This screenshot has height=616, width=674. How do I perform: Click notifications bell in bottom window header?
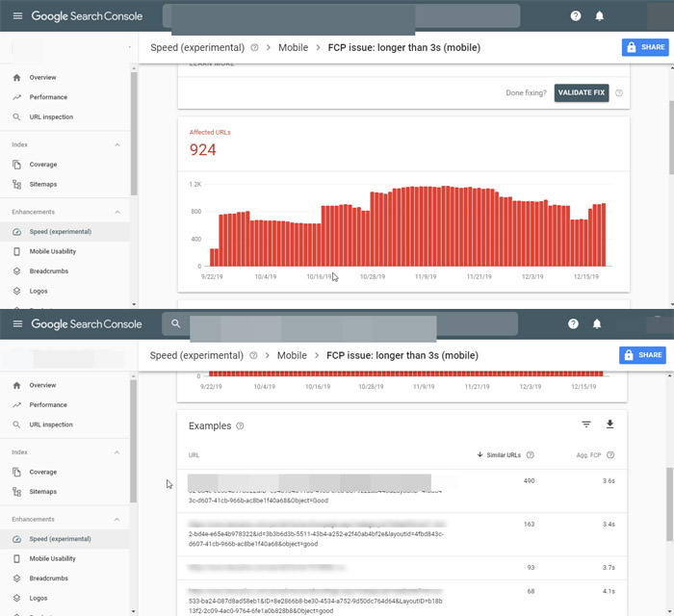[x=597, y=324]
